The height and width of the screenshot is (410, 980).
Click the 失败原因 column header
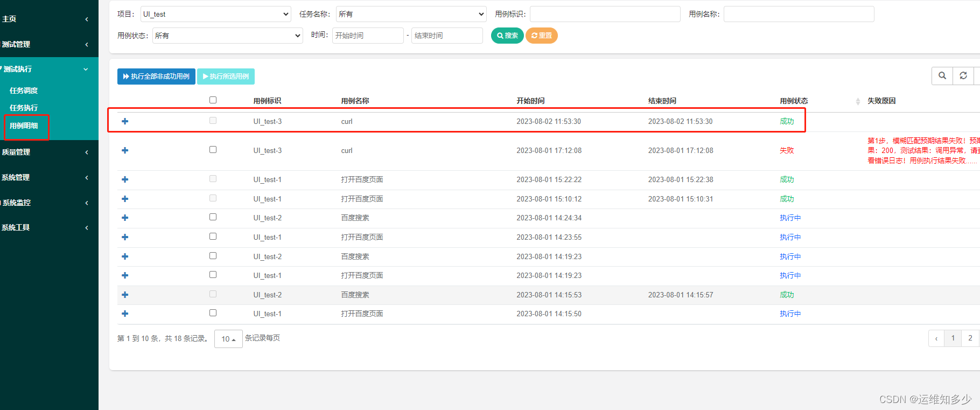[881, 101]
